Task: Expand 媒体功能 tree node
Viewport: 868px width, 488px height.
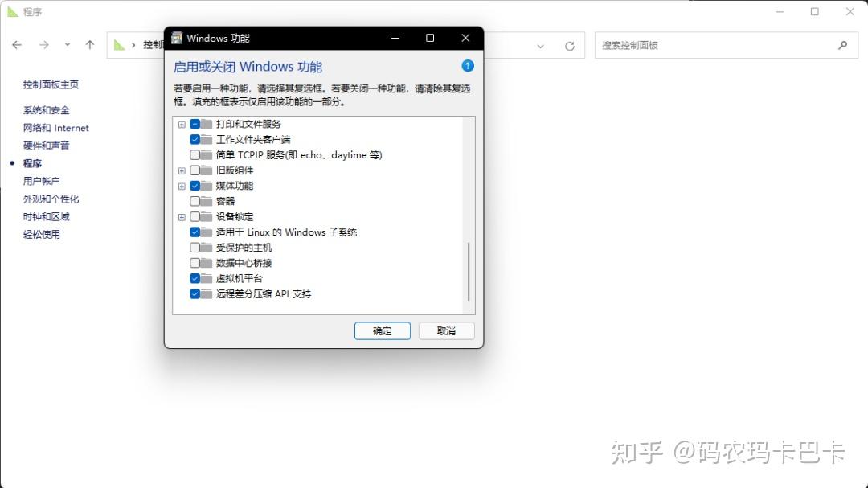Action: (182, 187)
